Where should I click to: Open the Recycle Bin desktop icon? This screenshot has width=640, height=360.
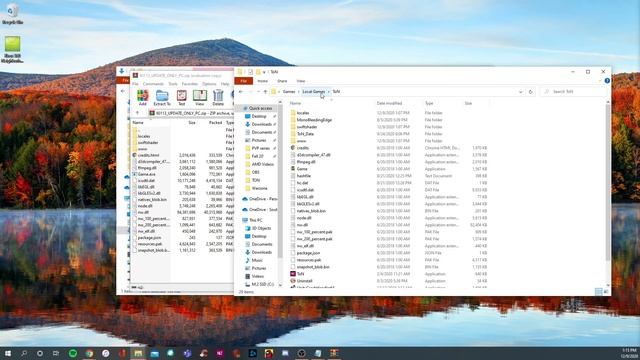[x=12, y=13]
